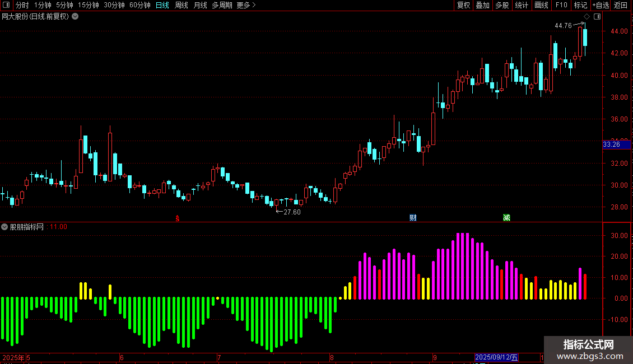Click the 标记 mark button
This screenshot has height=364, width=633.
click(580, 5)
